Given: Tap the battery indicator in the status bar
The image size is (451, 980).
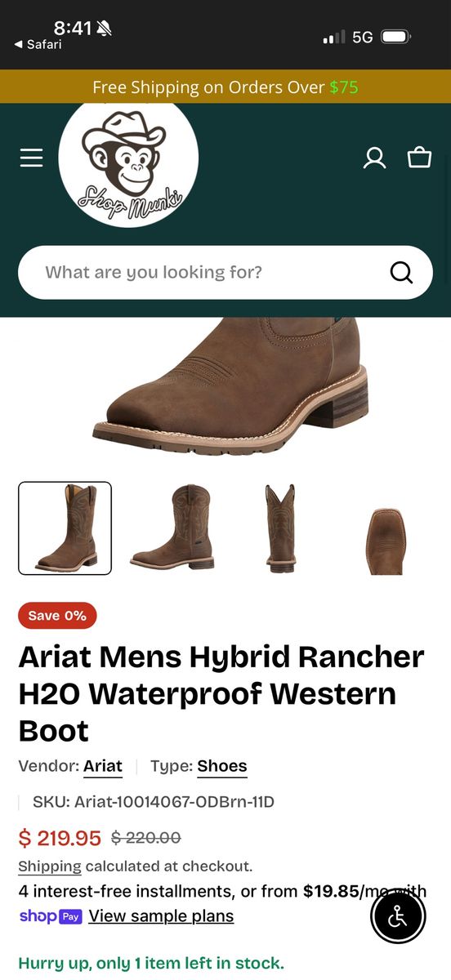Looking at the screenshot, I should pyautogui.click(x=395, y=37).
